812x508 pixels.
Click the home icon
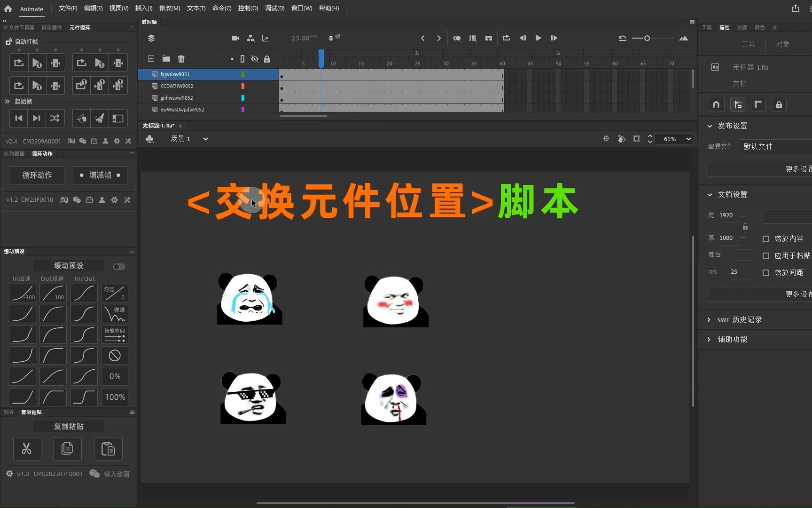click(x=8, y=8)
